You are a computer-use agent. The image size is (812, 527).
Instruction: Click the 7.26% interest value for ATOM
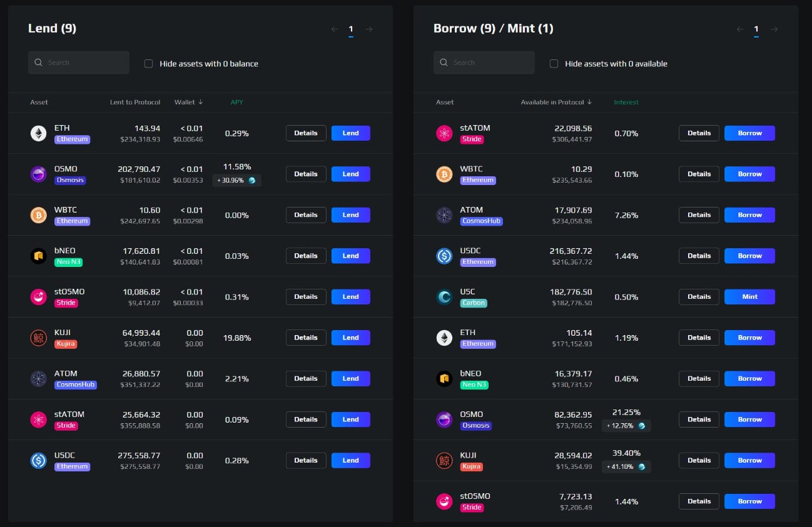click(x=626, y=215)
